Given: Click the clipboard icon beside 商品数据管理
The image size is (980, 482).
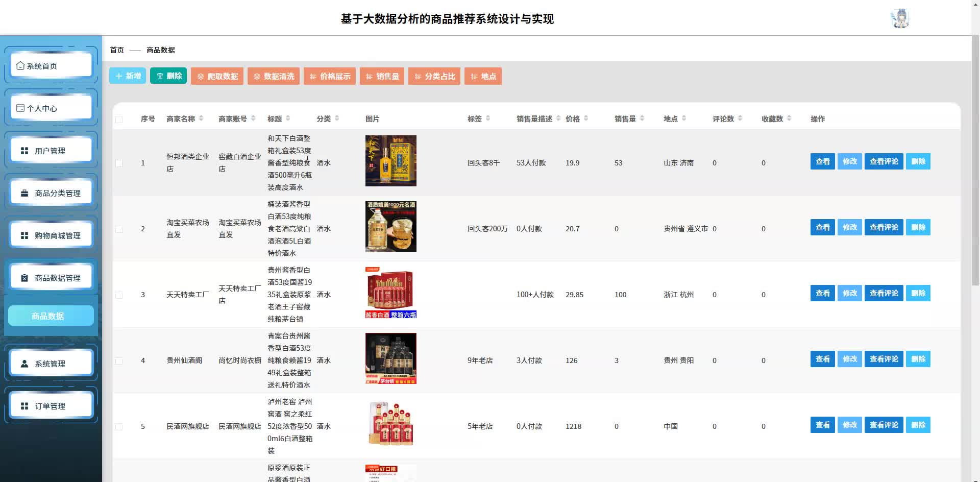Looking at the screenshot, I should tap(24, 278).
